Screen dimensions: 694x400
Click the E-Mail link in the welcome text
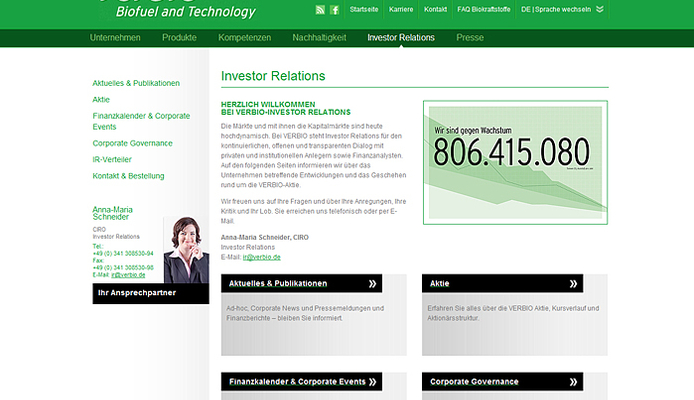click(262, 257)
